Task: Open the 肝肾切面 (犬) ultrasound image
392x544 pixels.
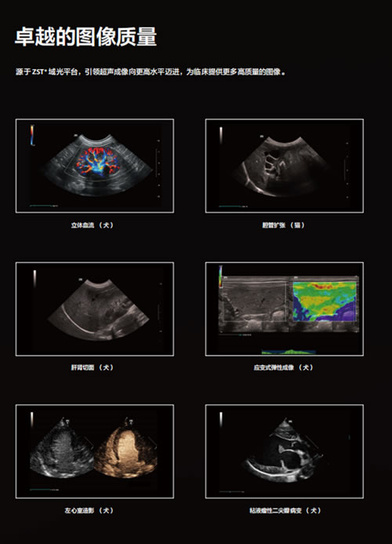Action: [x=95, y=309]
